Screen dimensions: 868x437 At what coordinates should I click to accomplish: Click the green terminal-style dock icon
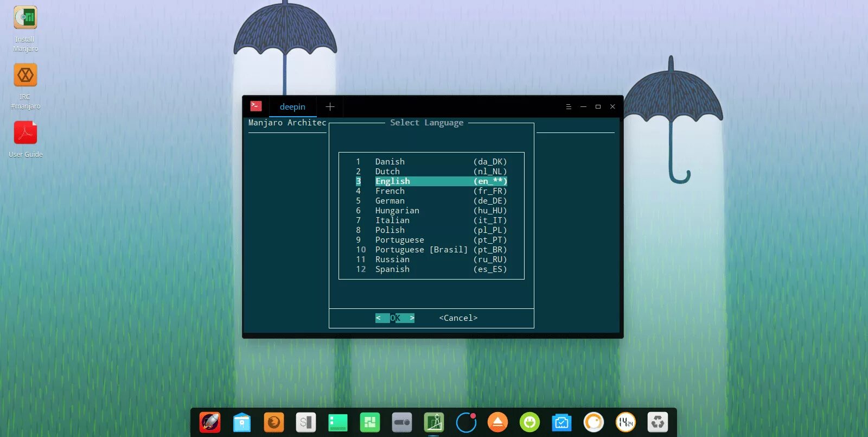pos(338,422)
